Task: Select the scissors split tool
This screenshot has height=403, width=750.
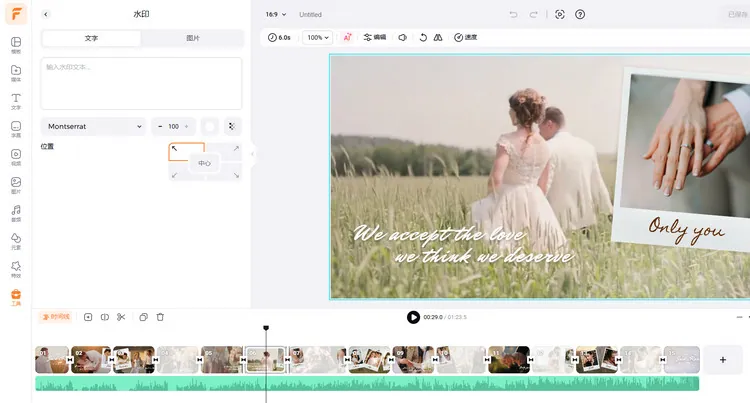Action: [x=121, y=317]
